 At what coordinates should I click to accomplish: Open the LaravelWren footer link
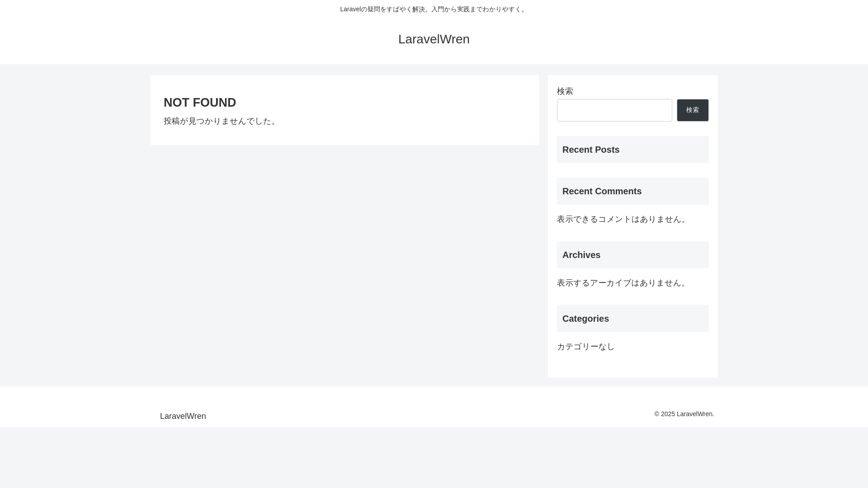point(183,416)
